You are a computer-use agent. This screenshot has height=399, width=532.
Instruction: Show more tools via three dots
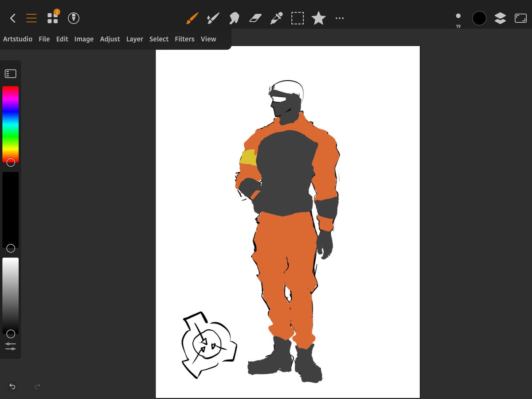tap(340, 18)
